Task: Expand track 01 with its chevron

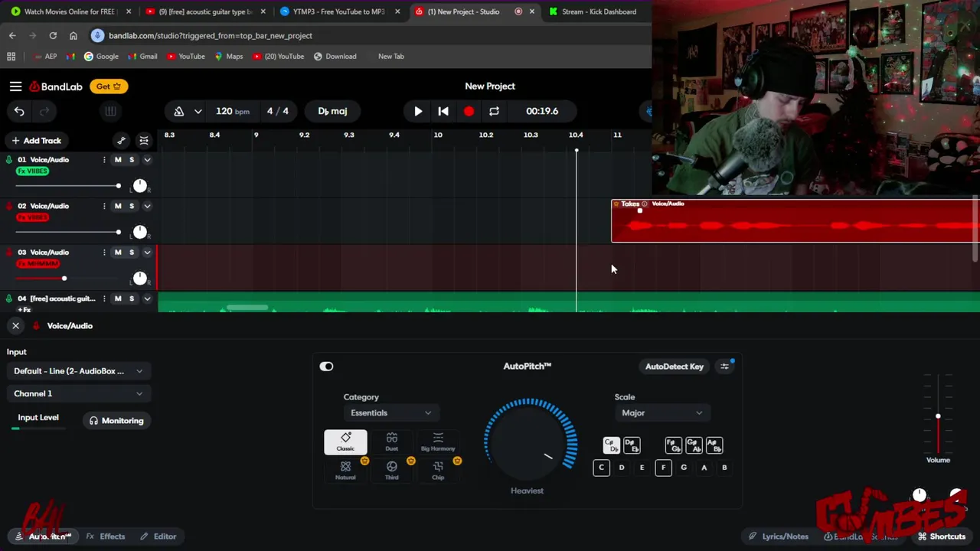Action: 147,160
